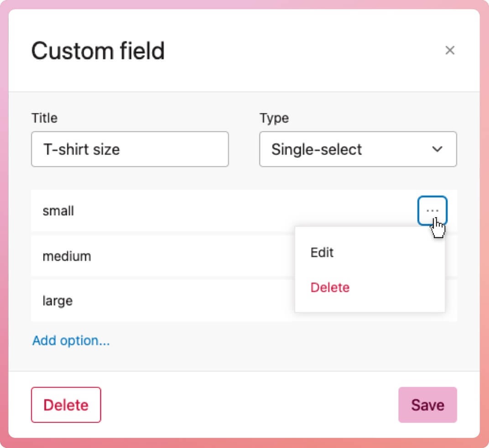Click the Custom field dialog heading
The image size is (489, 448).
pos(98,51)
